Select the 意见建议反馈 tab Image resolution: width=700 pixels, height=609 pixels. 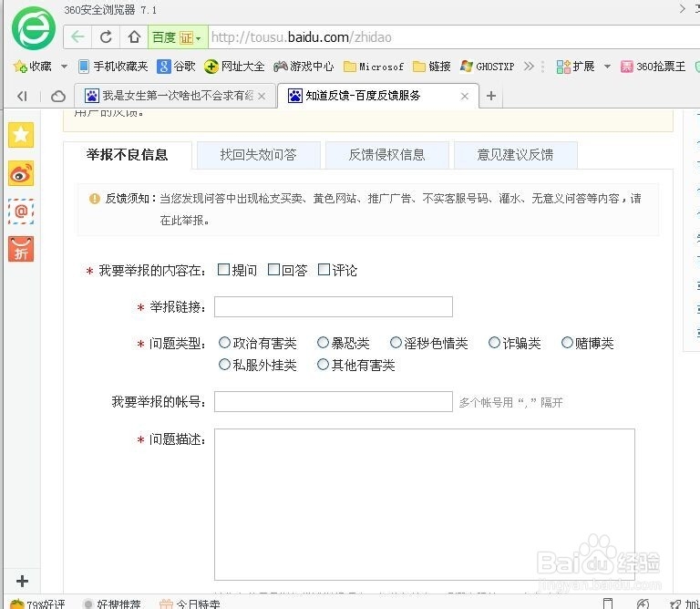(516, 155)
